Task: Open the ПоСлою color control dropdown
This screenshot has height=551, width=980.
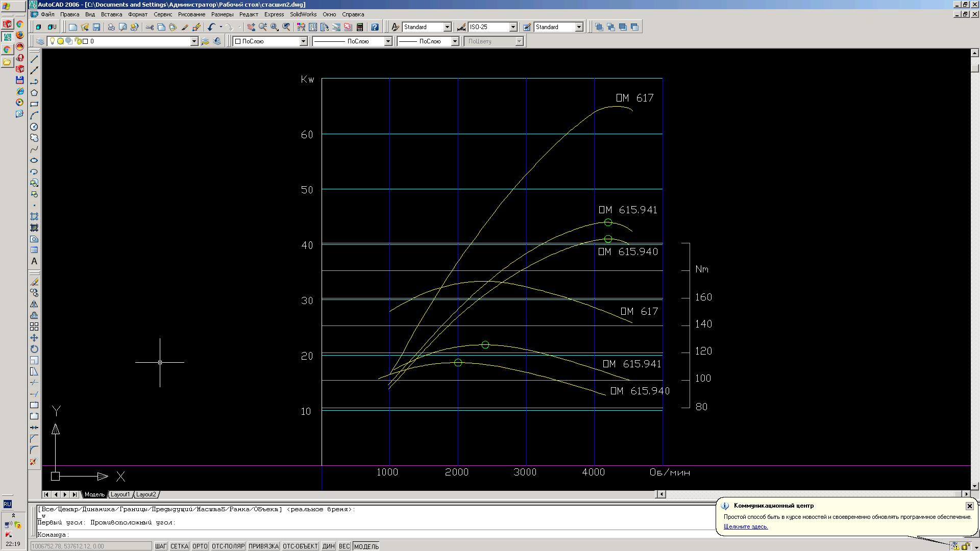Action: click(x=303, y=41)
